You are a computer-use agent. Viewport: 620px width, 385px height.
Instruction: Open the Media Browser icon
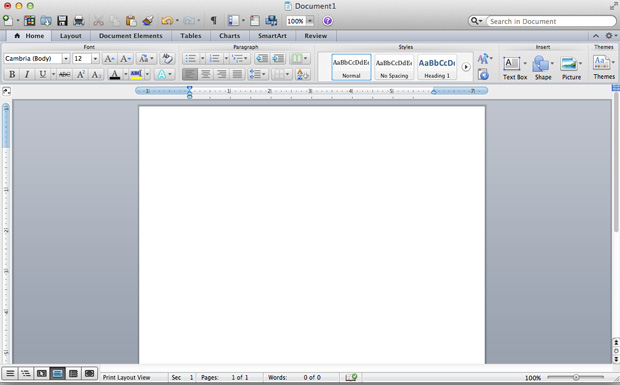coord(271,21)
